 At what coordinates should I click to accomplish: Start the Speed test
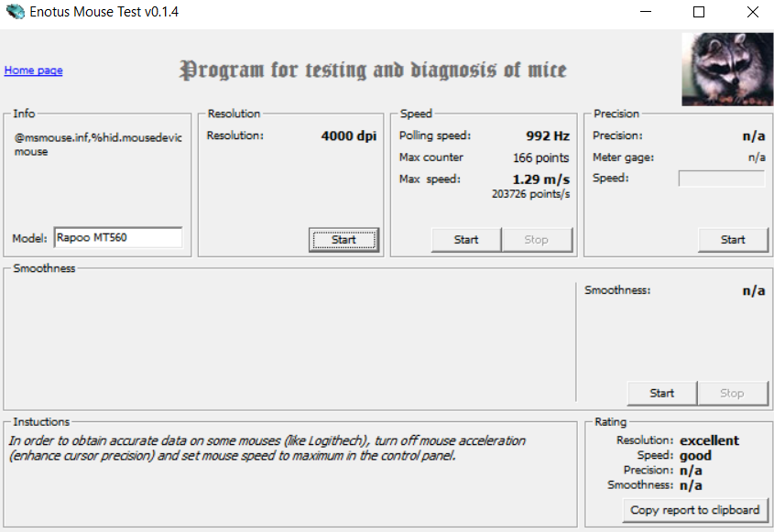(466, 240)
